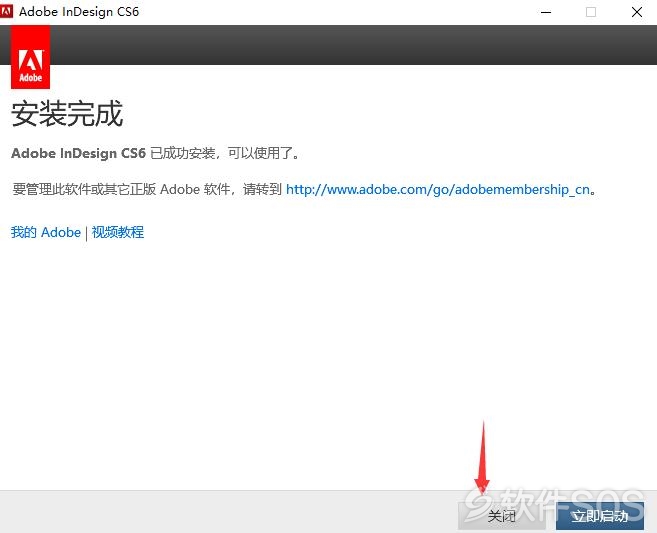Image resolution: width=657 pixels, height=533 pixels.
Task: Open the 我的 Adobe link
Action: pyautogui.click(x=46, y=232)
